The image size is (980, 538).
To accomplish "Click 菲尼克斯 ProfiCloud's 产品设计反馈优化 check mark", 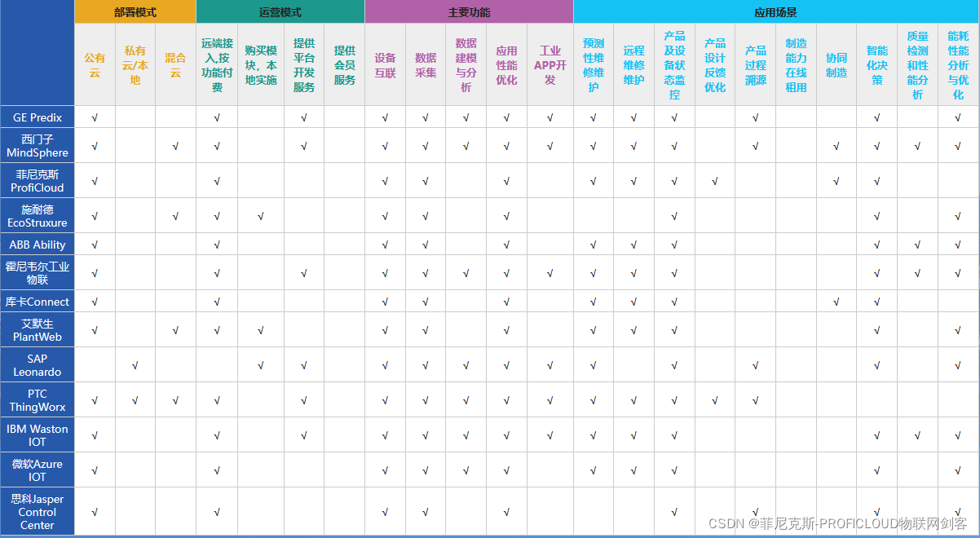I will 715,182.
